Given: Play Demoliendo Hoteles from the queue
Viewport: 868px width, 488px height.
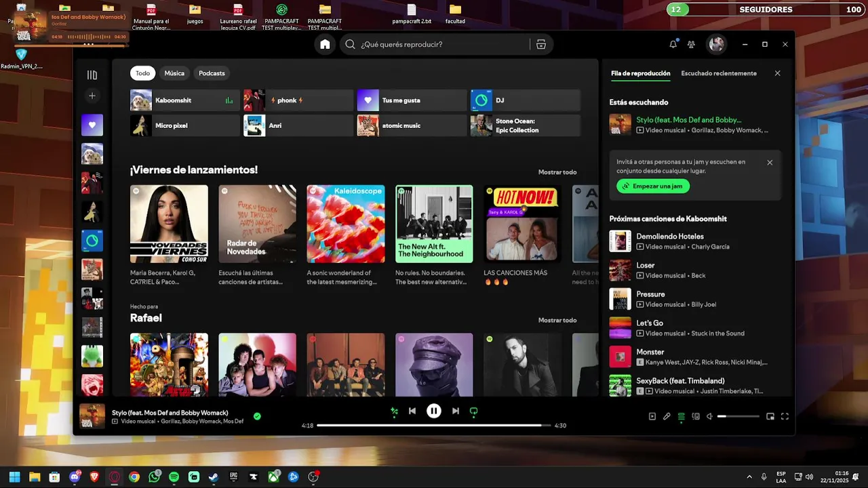Looking at the screenshot, I should point(695,241).
